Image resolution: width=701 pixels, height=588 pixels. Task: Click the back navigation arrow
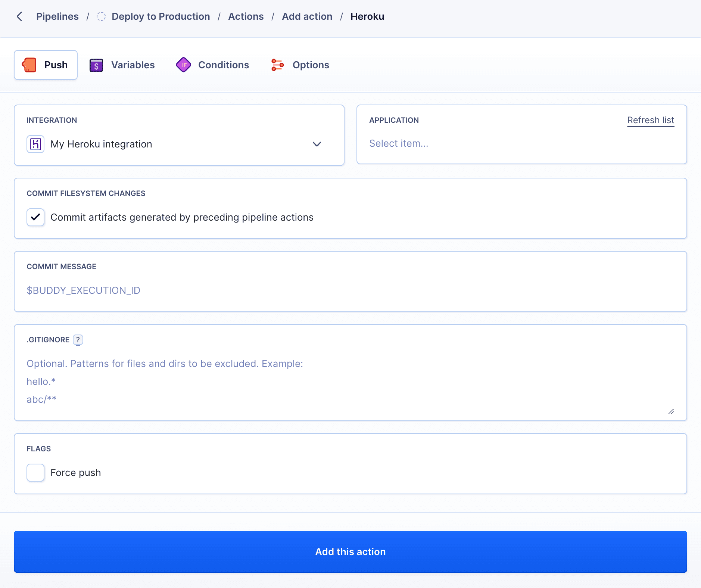pos(20,16)
